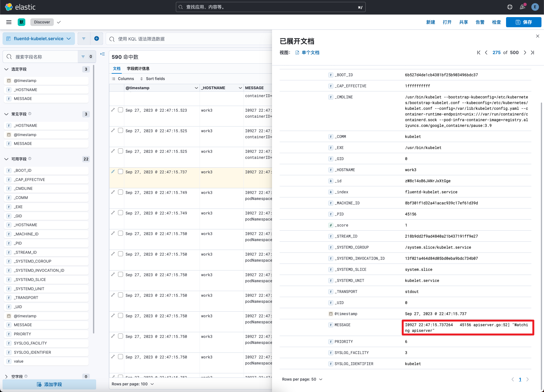Collapse the 选定字段 section

pyautogui.click(x=6, y=69)
